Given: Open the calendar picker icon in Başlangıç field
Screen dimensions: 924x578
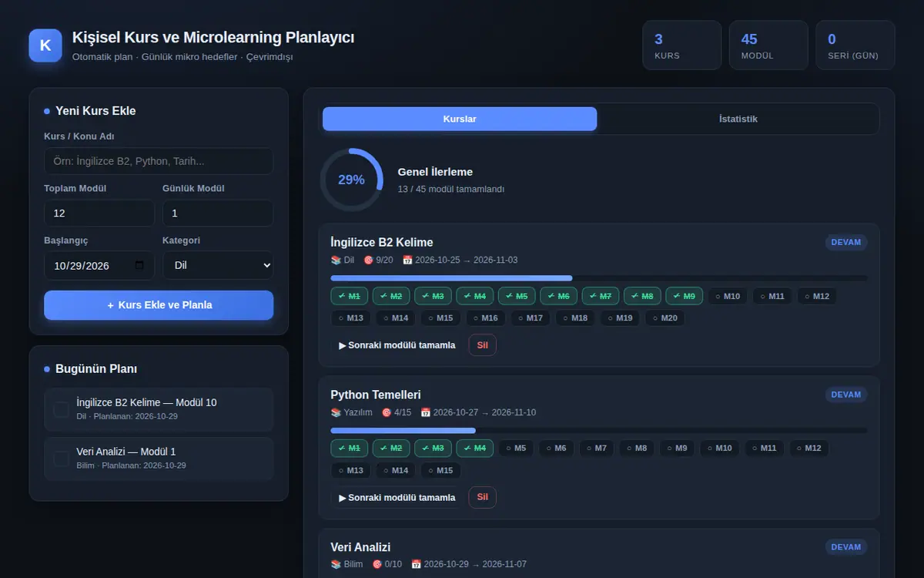Looking at the screenshot, I should pos(139,265).
